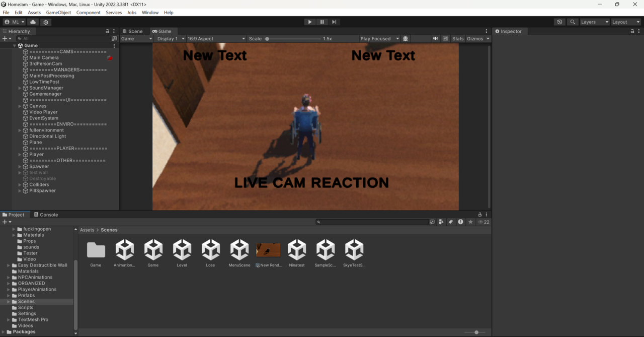Viewport: 644px width, 337px height.
Task: Open the Component menu
Action: 89,13
